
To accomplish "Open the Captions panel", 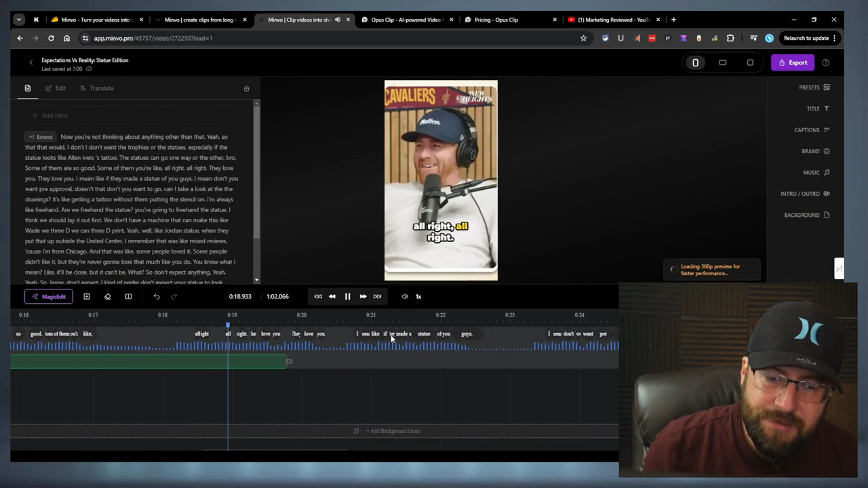I will (x=812, y=129).
